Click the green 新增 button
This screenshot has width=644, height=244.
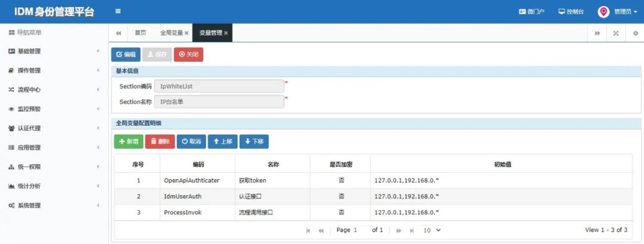tap(129, 142)
